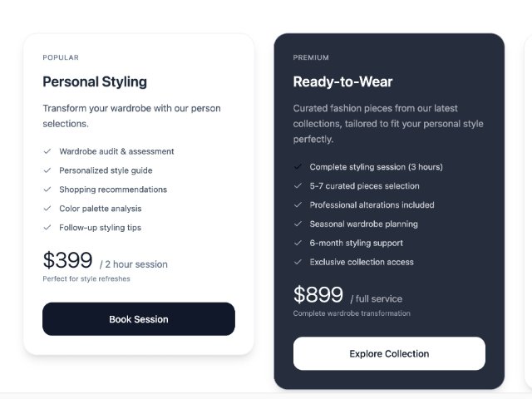Click the POPULAR label badge
Viewport: 532px width, 399px height.
point(61,57)
